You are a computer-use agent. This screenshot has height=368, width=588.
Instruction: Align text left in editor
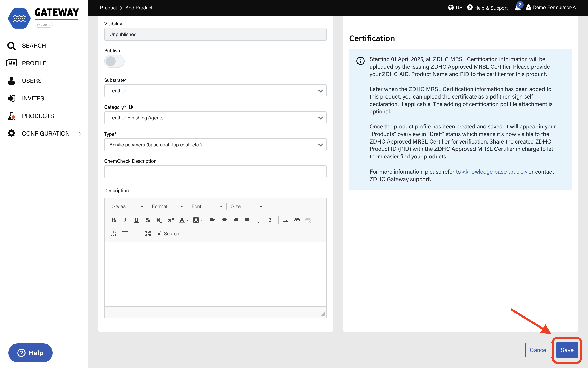(213, 220)
